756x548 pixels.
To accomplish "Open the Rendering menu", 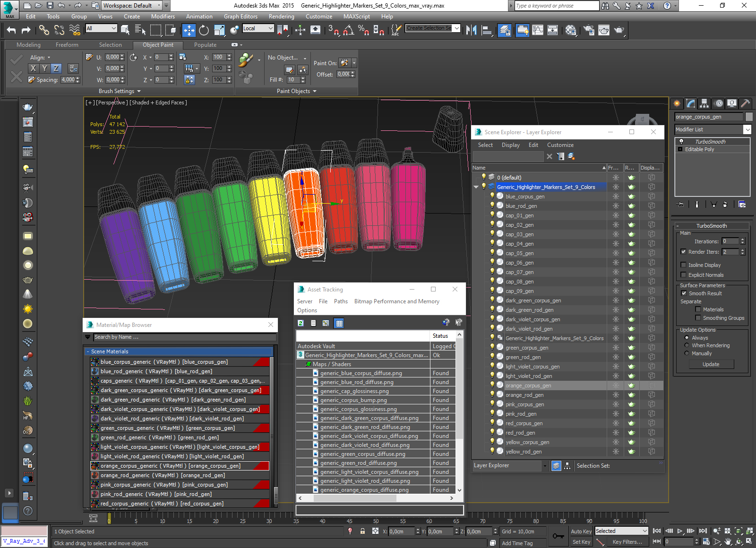I will point(281,17).
